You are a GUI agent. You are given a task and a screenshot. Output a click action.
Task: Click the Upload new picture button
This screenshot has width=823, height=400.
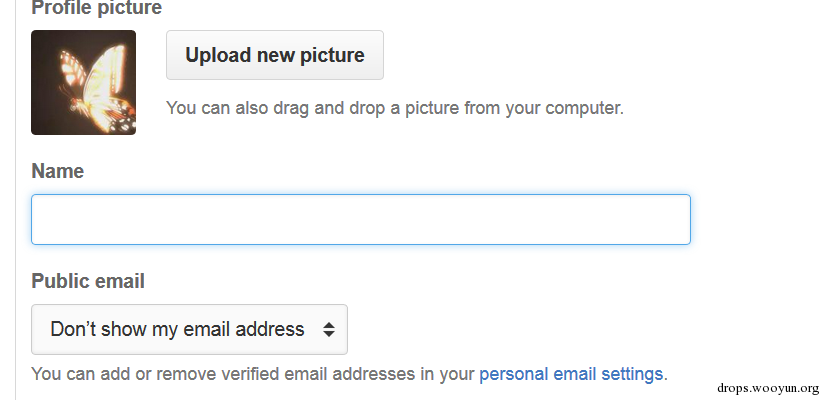[275, 55]
